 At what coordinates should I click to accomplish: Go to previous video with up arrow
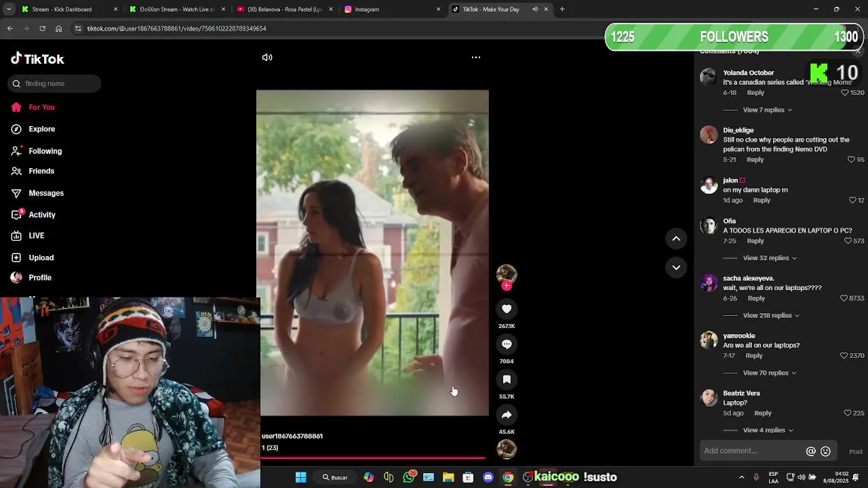[676, 239]
